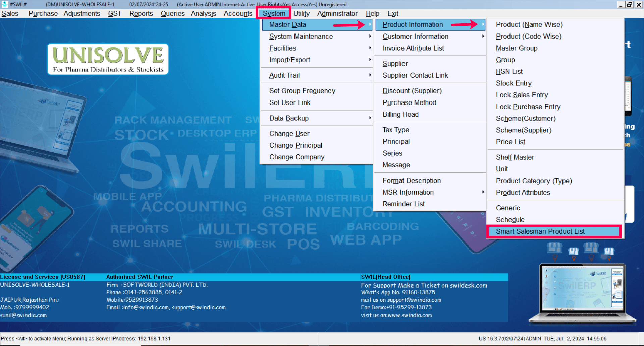Select Lock Purchase Entry
The image size is (644, 346).
click(555, 107)
